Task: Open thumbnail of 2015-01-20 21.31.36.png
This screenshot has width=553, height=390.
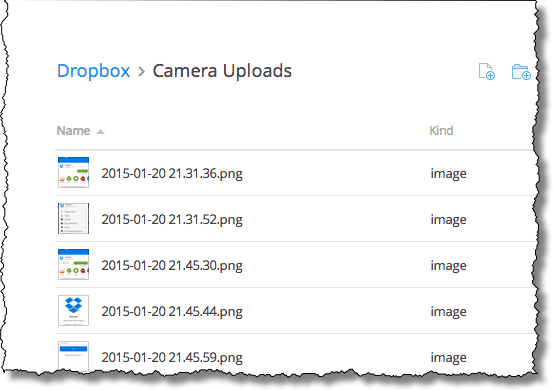Action: (x=73, y=172)
